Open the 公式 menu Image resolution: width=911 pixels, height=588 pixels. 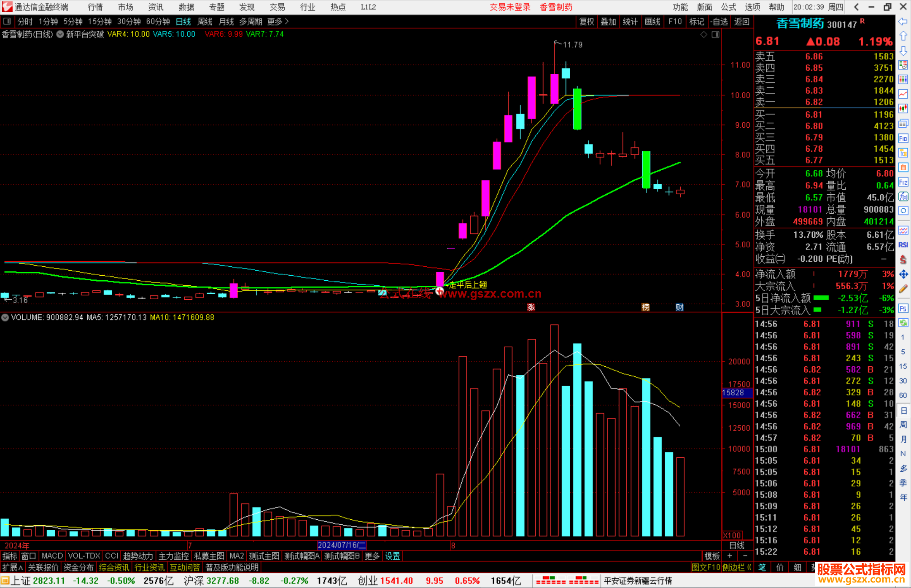pos(728,7)
